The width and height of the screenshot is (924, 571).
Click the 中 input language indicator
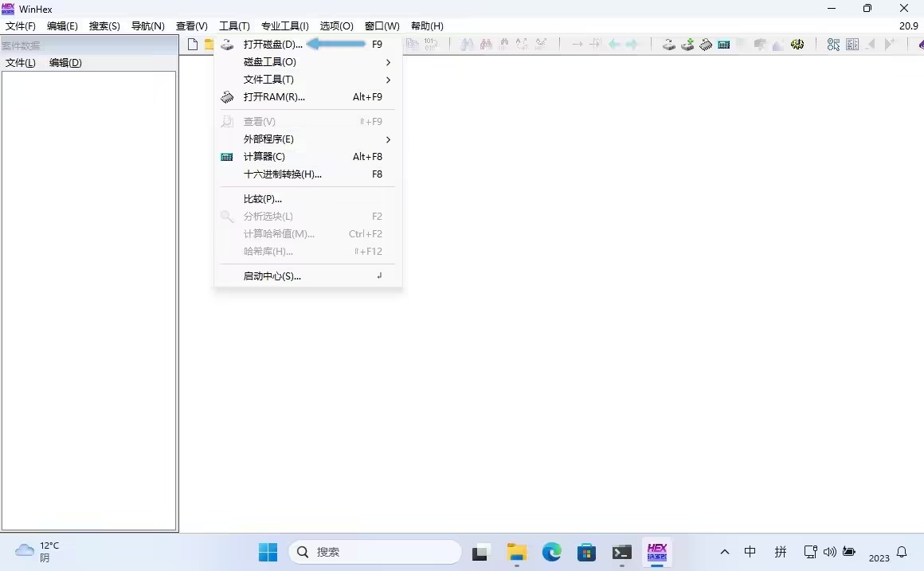click(750, 552)
